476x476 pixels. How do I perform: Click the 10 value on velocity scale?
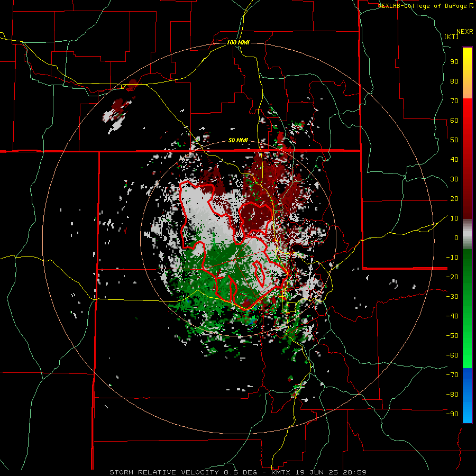[454, 218]
